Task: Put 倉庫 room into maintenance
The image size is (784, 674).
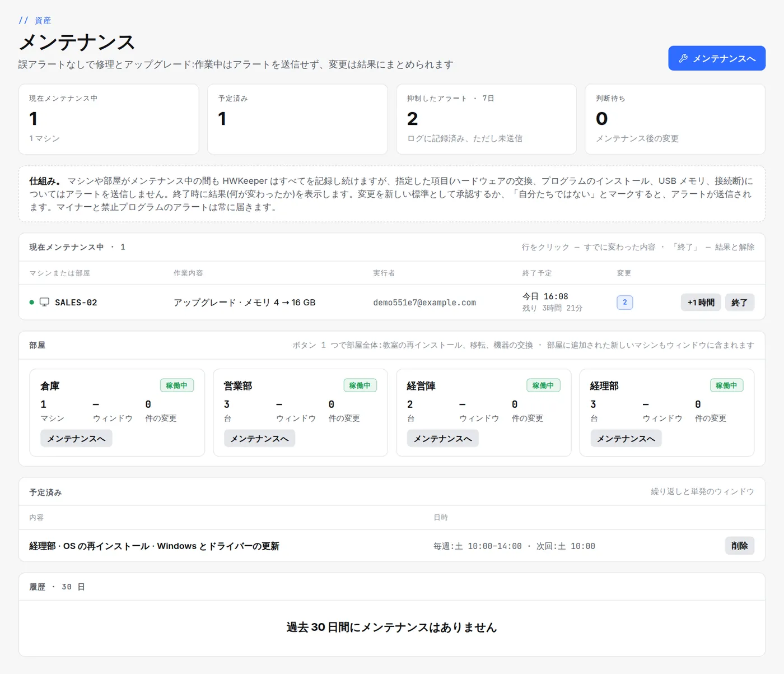Action: (76, 438)
